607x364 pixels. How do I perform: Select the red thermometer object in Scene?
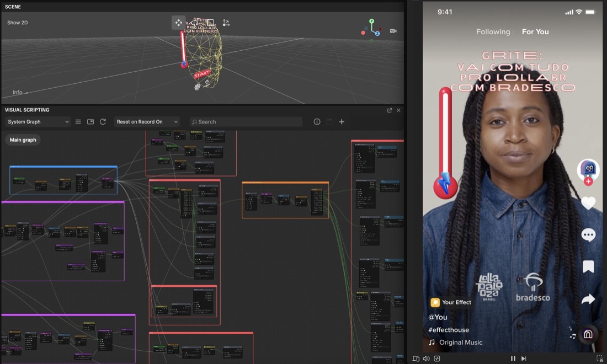[183, 50]
